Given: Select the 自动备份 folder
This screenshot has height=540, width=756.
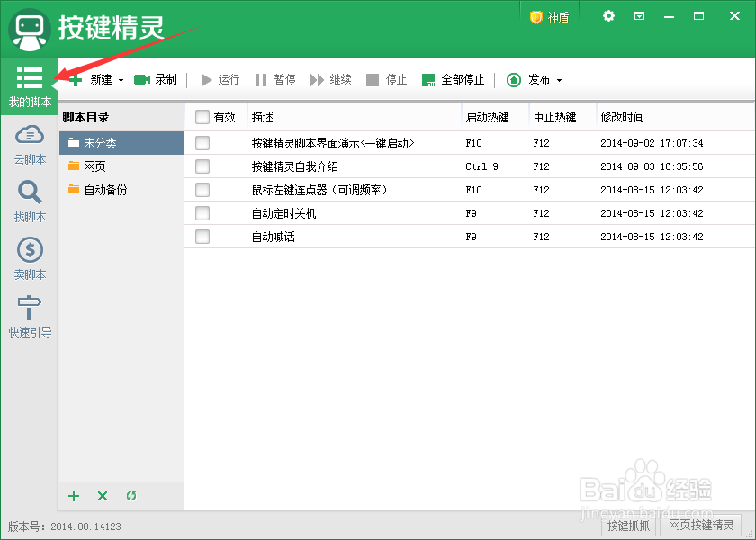Looking at the screenshot, I should click(121, 190).
